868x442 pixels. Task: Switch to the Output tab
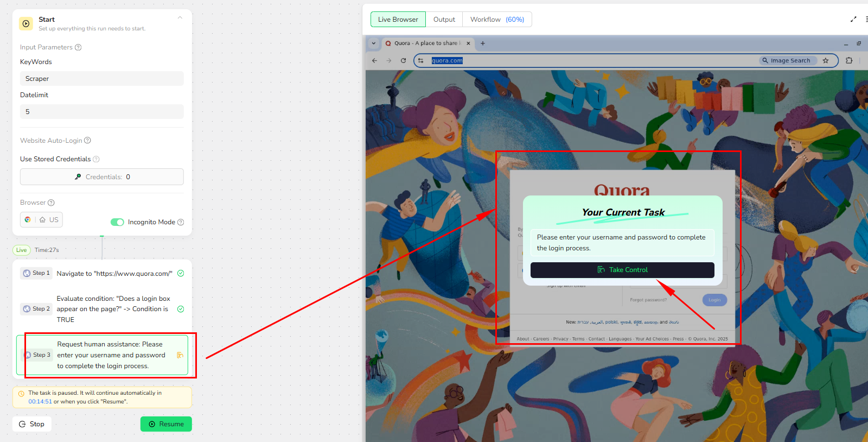tap(444, 20)
